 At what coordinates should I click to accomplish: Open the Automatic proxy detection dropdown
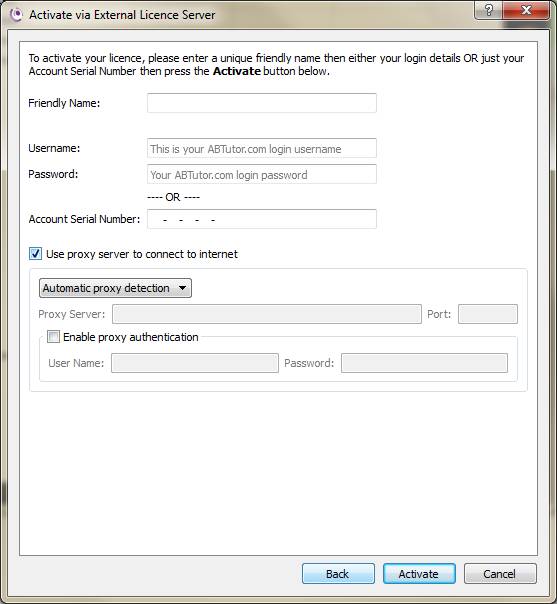(115, 288)
